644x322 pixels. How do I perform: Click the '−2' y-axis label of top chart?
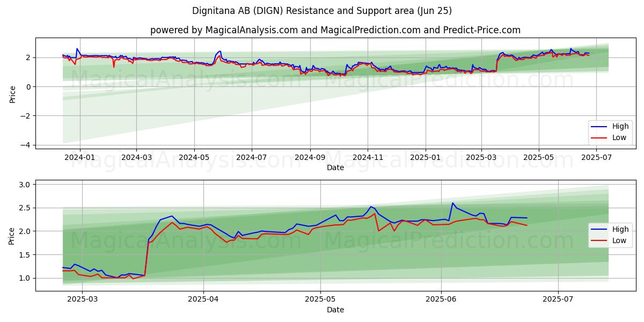(x=26, y=116)
